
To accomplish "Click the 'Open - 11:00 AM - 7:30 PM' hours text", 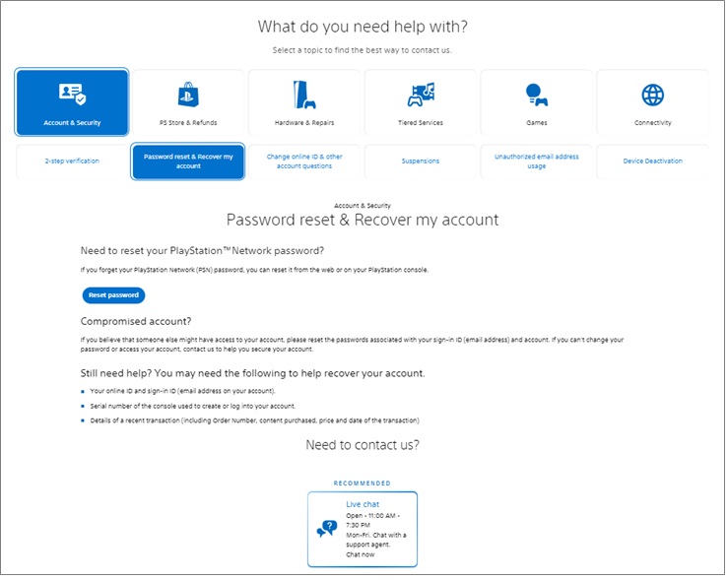I will click(x=372, y=521).
